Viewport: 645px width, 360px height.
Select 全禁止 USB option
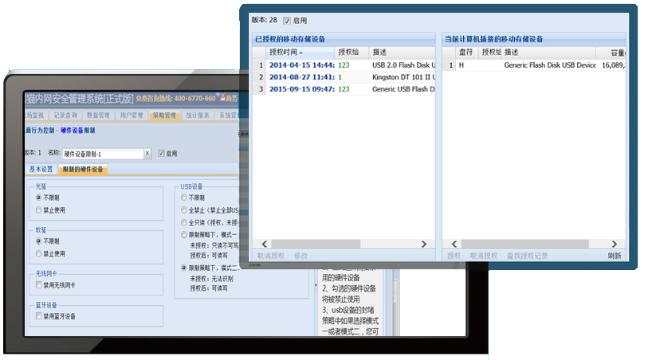point(184,210)
